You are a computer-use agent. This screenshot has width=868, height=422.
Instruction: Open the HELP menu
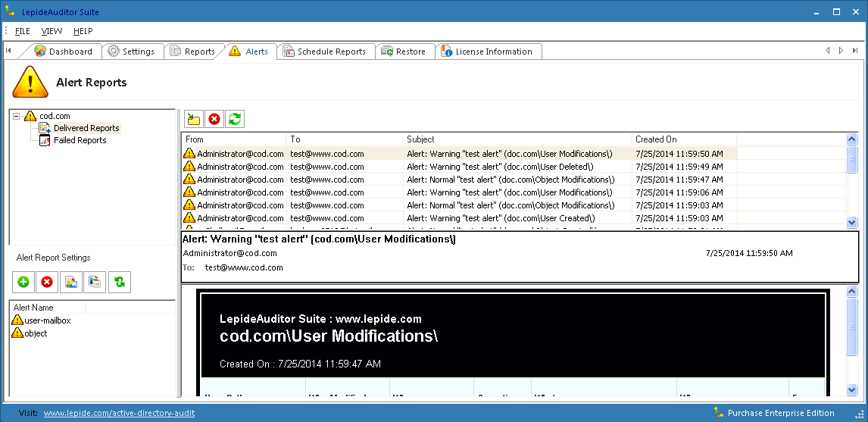pyautogui.click(x=83, y=31)
